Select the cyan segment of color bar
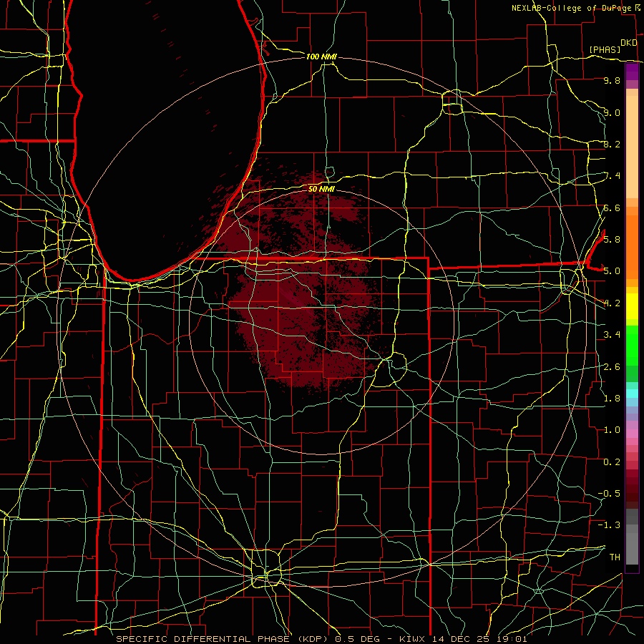Image resolution: width=644 pixels, height=644 pixels. click(632, 394)
